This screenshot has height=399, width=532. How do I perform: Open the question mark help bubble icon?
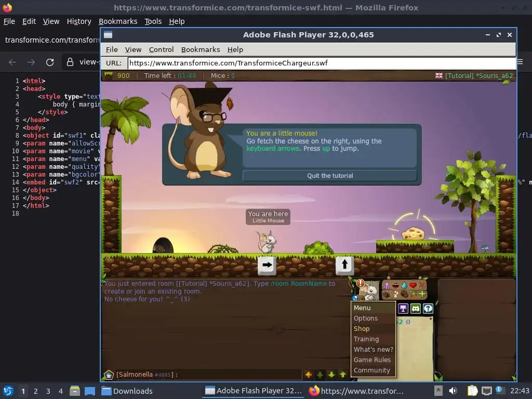pyautogui.click(x=428, y=309)
